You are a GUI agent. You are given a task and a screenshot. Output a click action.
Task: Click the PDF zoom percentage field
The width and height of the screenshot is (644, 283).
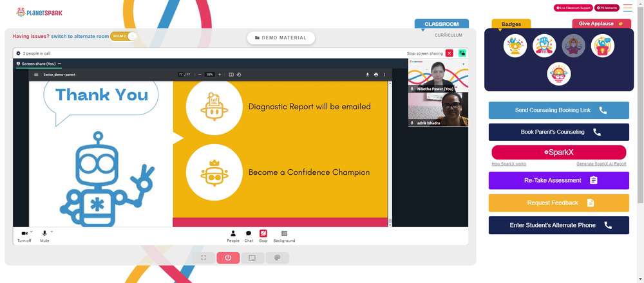[210, 75]
